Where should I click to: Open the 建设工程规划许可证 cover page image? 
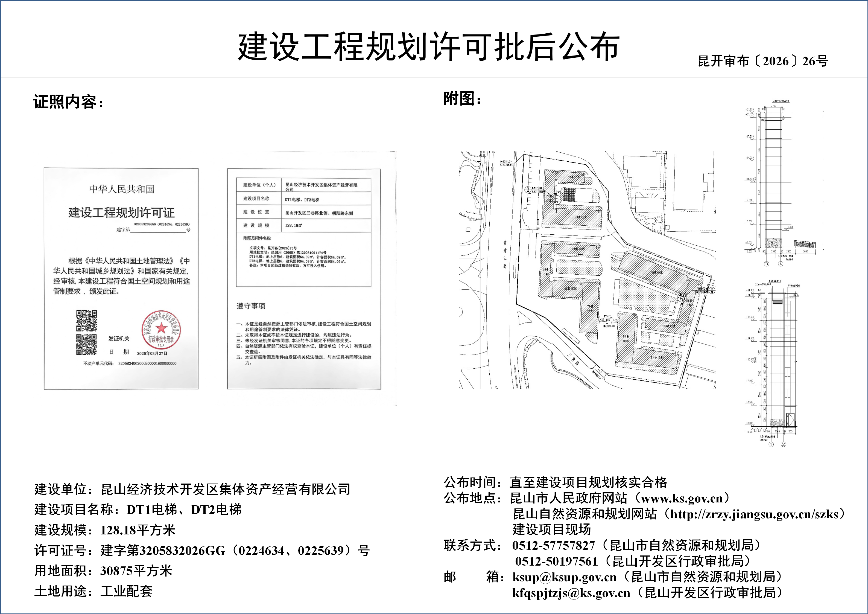121,279
